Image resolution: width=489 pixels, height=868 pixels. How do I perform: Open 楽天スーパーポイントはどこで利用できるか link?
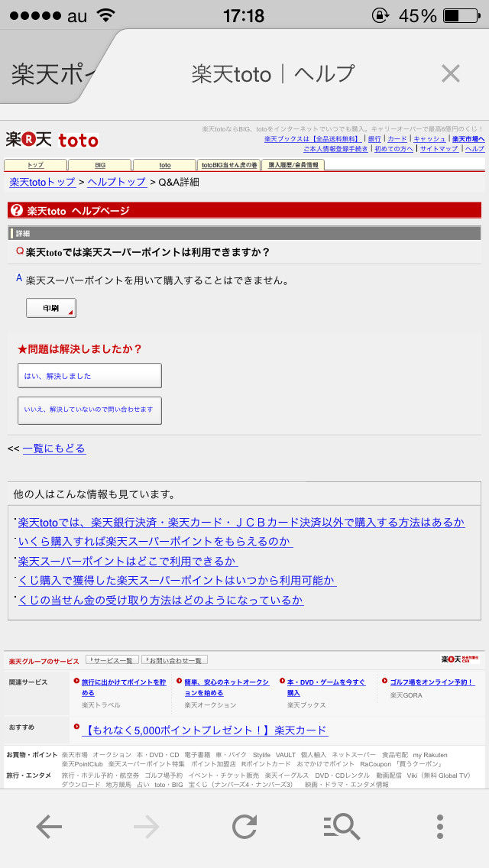click(x=128, y=562)
